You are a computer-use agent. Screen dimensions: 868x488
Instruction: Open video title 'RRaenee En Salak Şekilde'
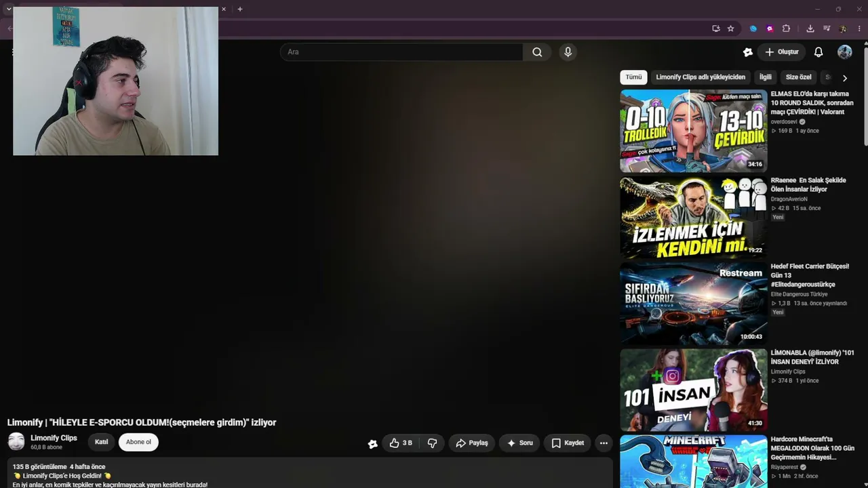pyautogui.click(x=808, y=185)
